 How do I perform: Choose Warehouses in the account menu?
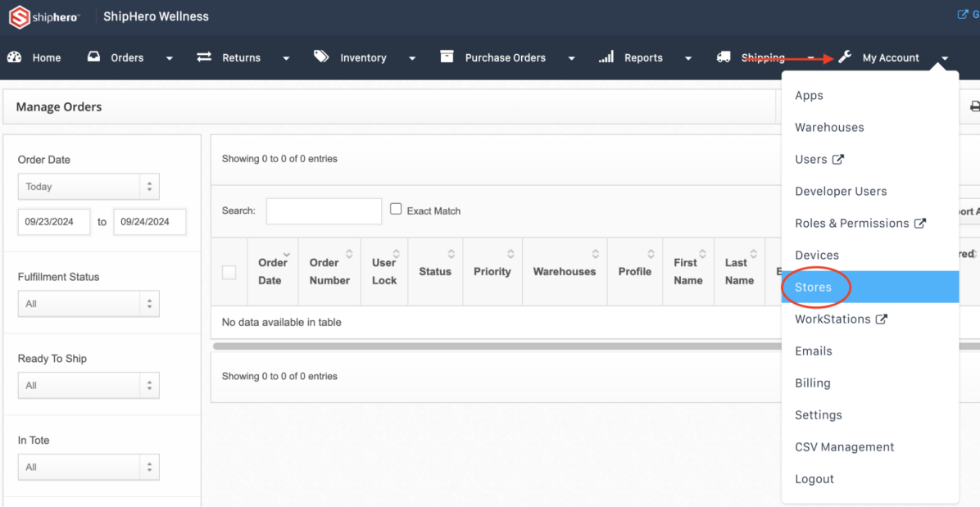[x=829, y=128]
